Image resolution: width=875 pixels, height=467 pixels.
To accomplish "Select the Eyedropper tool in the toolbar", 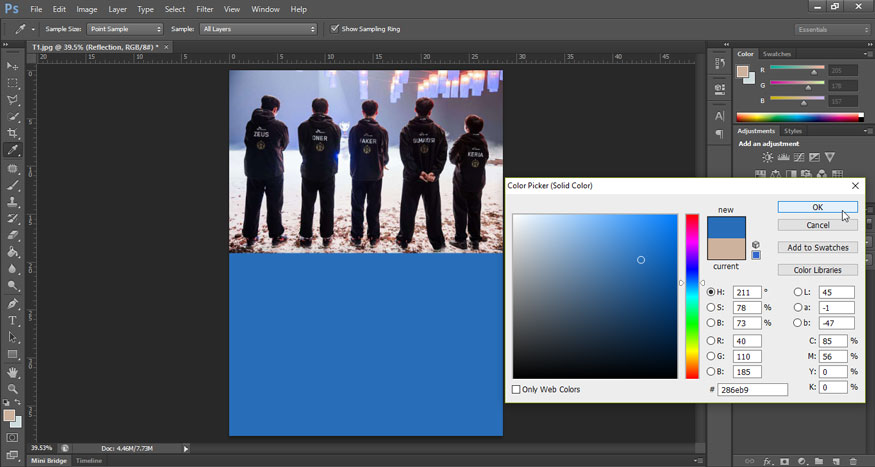I will click(x=13, y=150).
